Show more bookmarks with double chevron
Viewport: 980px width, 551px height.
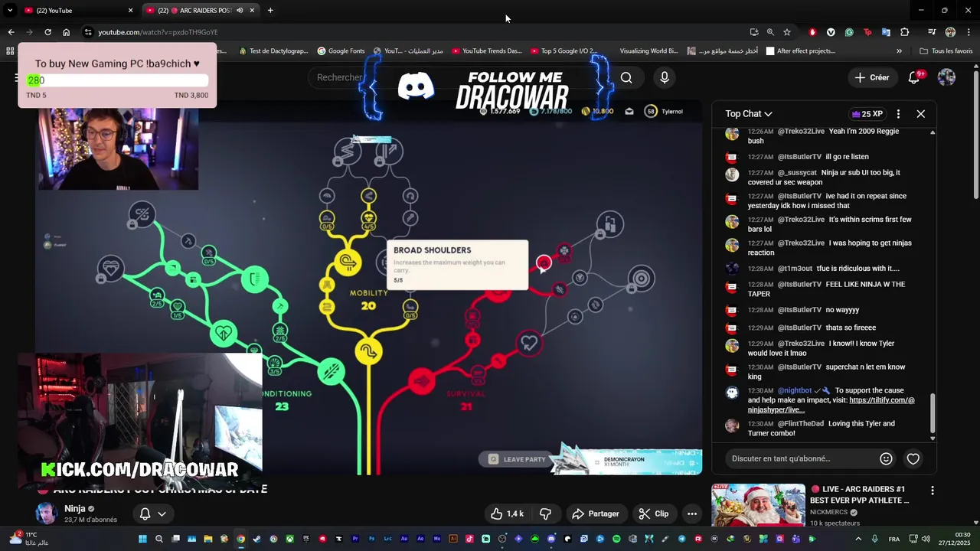pos(899,51)
